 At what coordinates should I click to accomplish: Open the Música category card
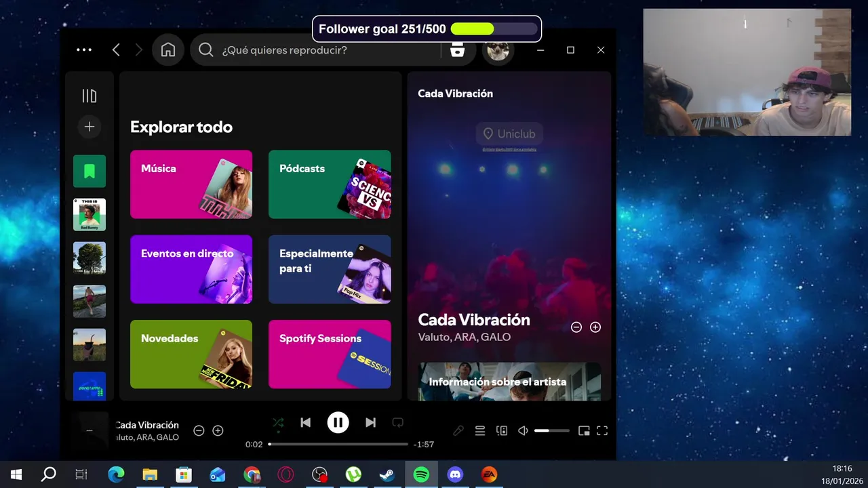(191, 184)
